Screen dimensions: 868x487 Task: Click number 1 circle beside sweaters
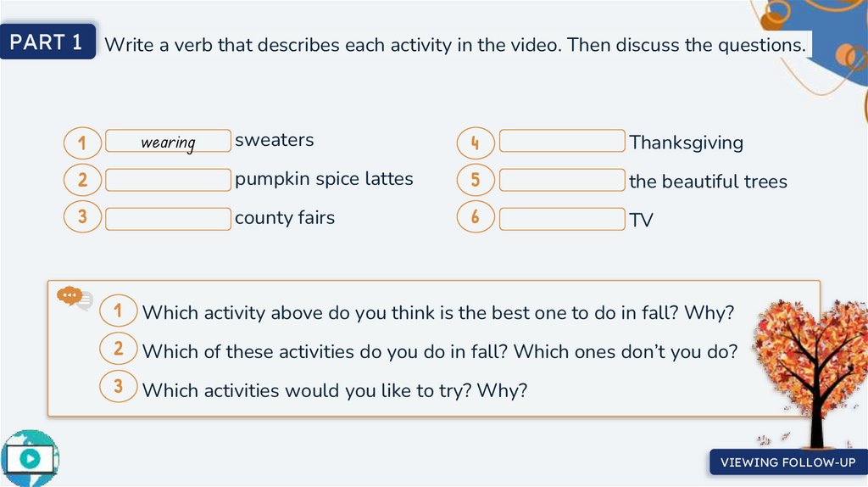click(82, 143)
